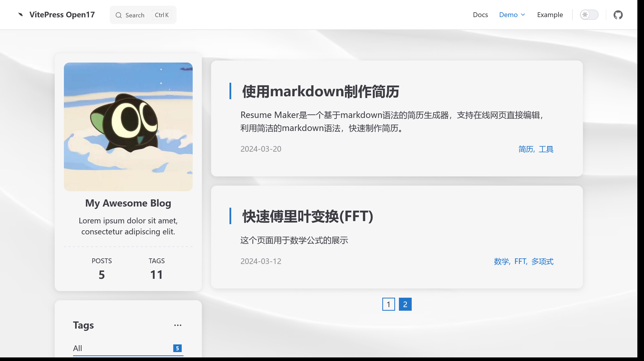Viewport: 644px width, 361px height.
Task: Click the sun icon in theme switch
Action: coord(585,15)
